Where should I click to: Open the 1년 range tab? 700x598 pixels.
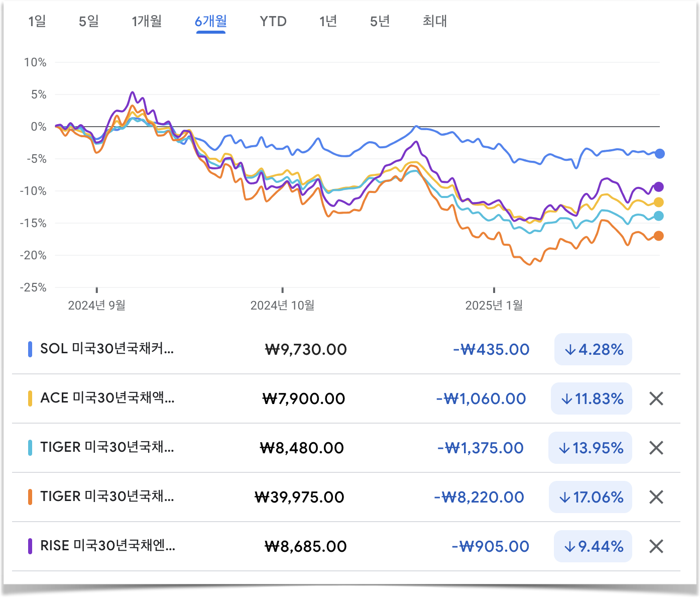click(x=328, y=21)
